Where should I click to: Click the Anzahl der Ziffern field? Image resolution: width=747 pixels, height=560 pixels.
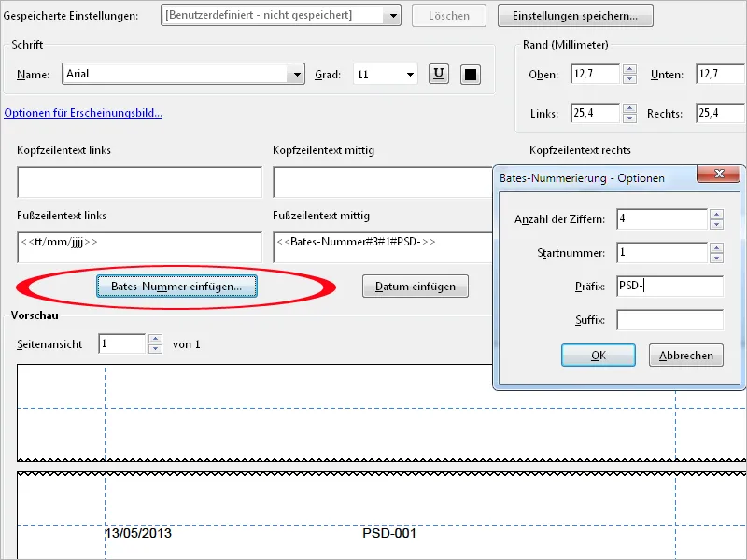pos(662,219)
